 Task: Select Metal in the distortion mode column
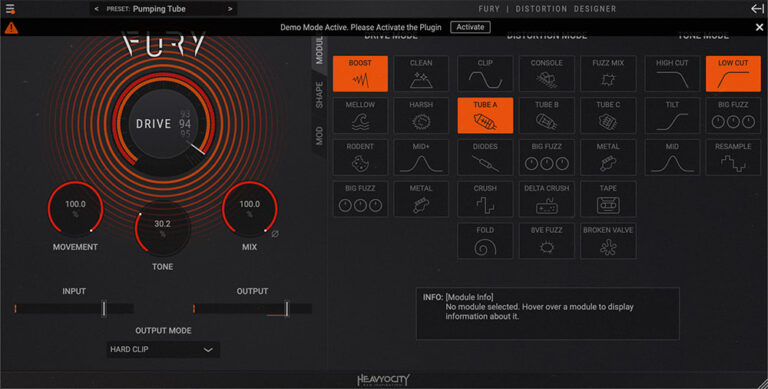tap(608, 157)
